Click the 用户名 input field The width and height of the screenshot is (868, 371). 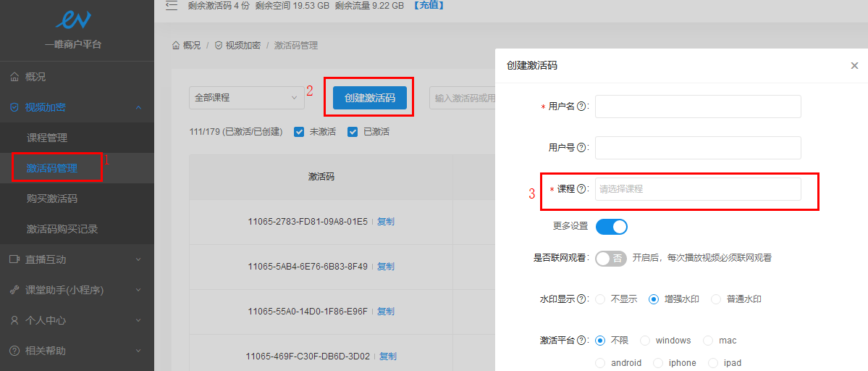[x=698, y=107]
